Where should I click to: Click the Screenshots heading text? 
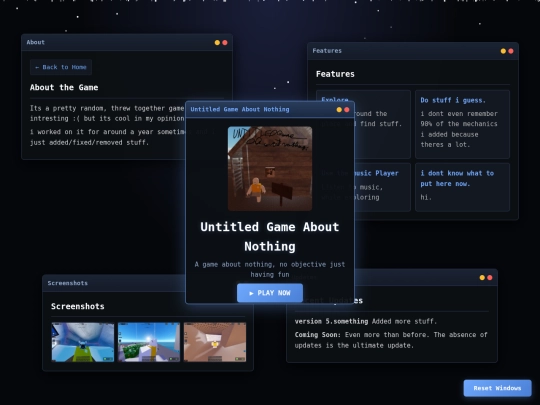(77, 307)
